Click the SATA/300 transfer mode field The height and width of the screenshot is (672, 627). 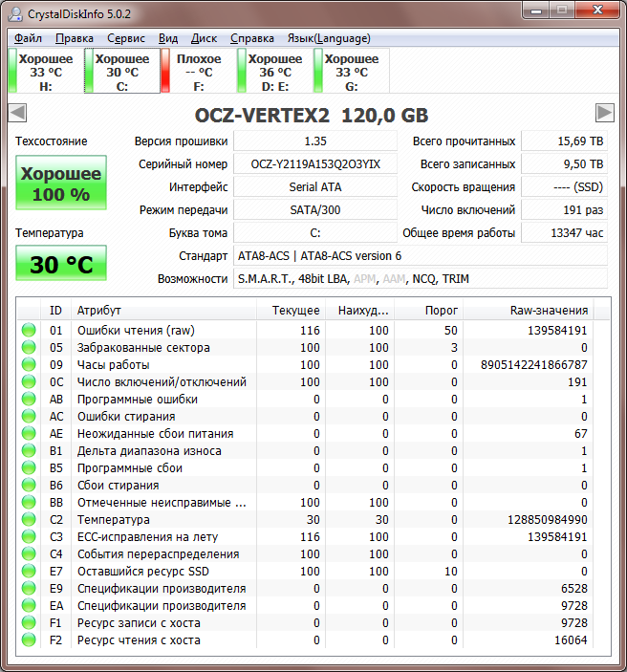point(315,210)
